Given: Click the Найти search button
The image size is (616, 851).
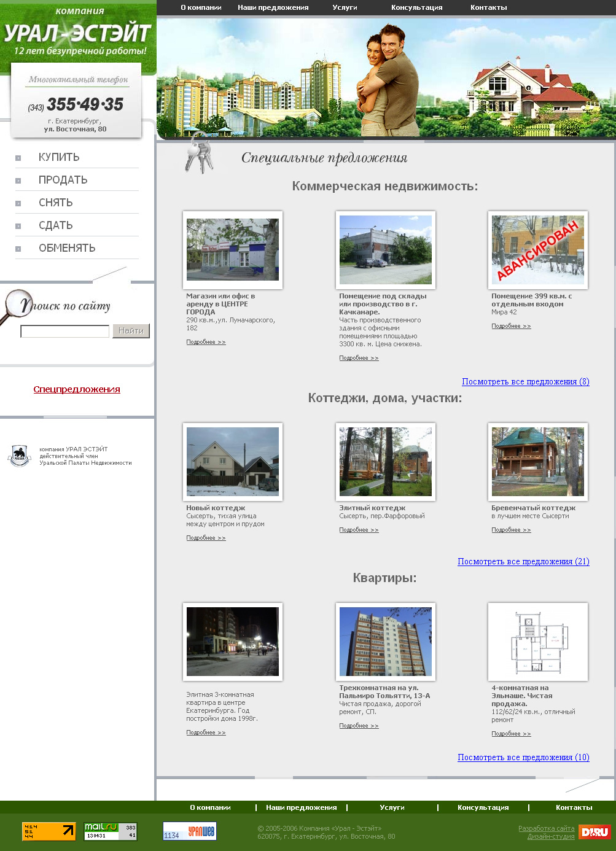Looking at the screenshot, I should pos(131,331).
